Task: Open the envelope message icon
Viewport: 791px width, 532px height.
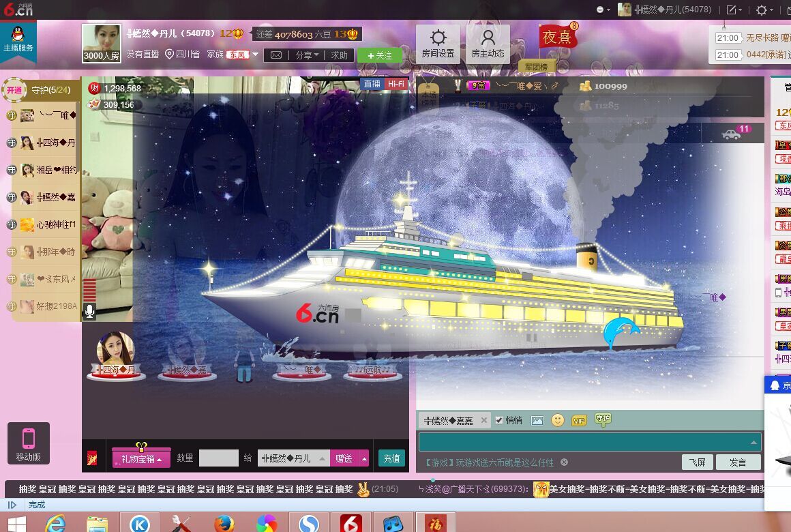Action: pyautogui.click(x=276, y=55)
